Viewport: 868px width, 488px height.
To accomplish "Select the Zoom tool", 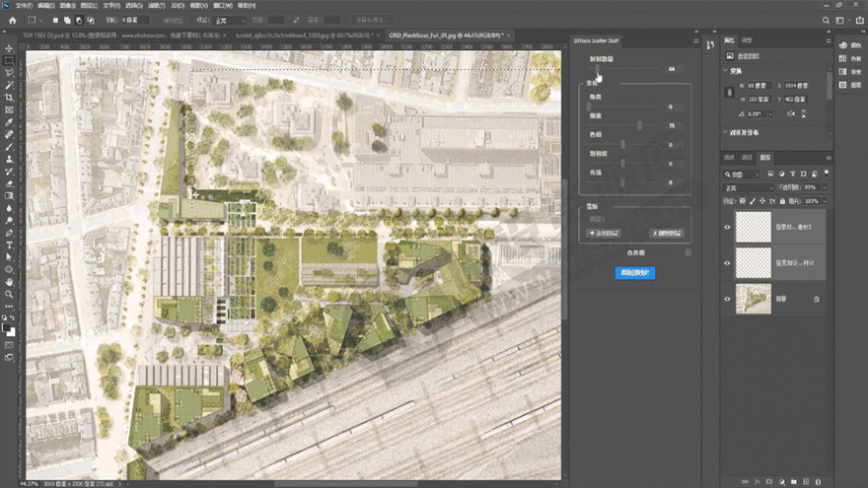I will (9, 294).
